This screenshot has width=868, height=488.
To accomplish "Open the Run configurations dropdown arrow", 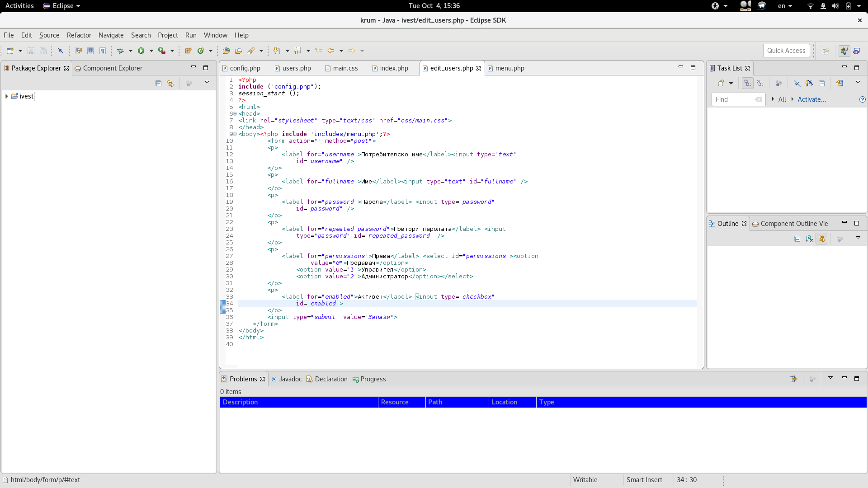I will click(x=151, y=51).
